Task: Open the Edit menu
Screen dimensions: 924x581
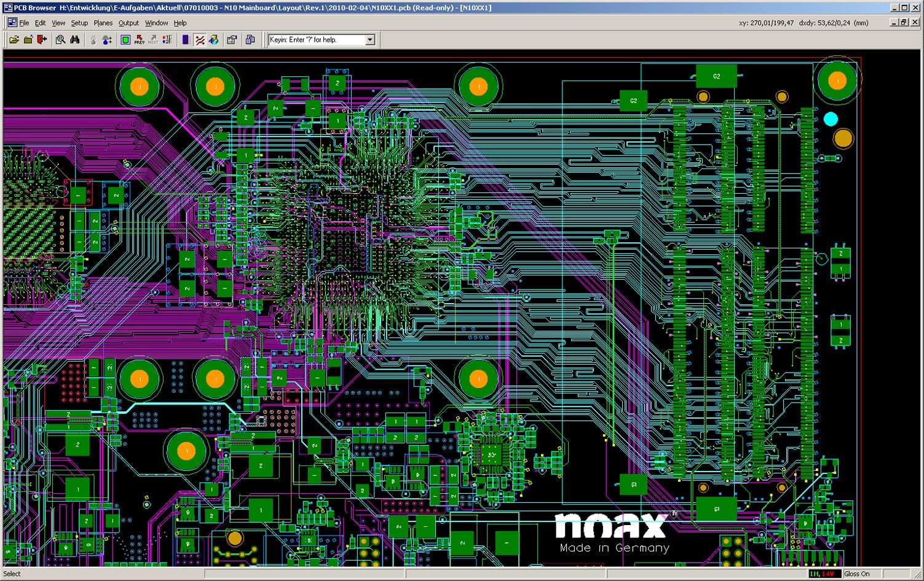Action: click(x=40, y=23)
